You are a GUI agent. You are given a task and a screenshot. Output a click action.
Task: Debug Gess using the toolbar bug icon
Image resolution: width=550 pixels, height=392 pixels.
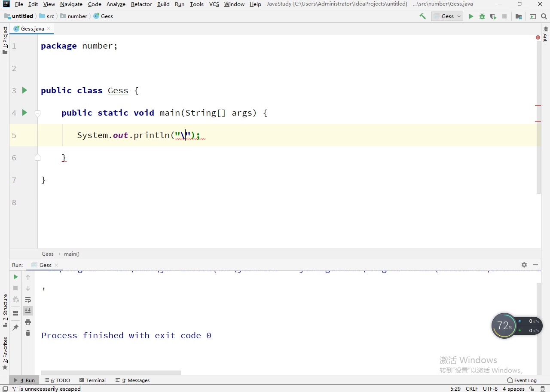[x=482, y=16]
